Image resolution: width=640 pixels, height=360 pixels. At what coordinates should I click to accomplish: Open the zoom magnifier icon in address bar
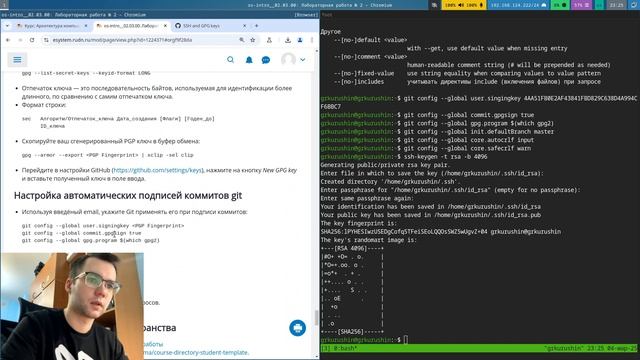pos(242,40)
